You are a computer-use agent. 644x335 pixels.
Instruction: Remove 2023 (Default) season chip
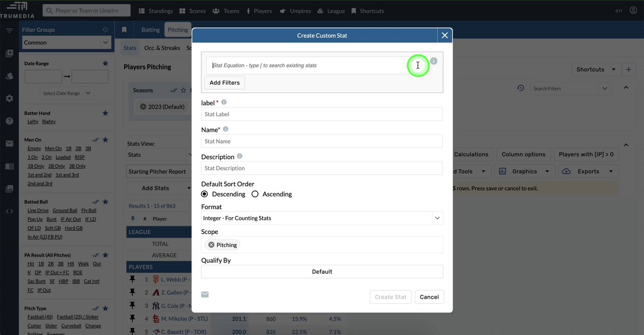[x=143, y=107]
